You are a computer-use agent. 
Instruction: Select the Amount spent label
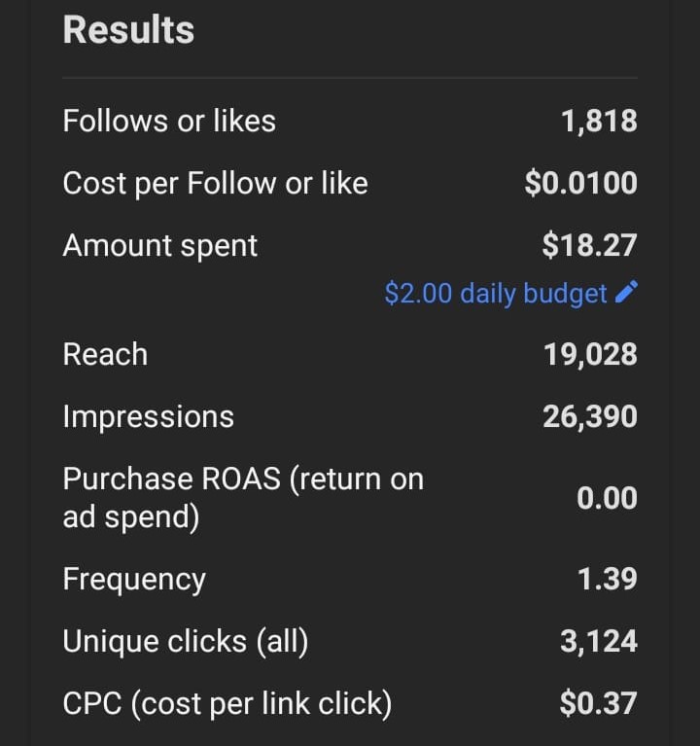(x=160, y=245)
